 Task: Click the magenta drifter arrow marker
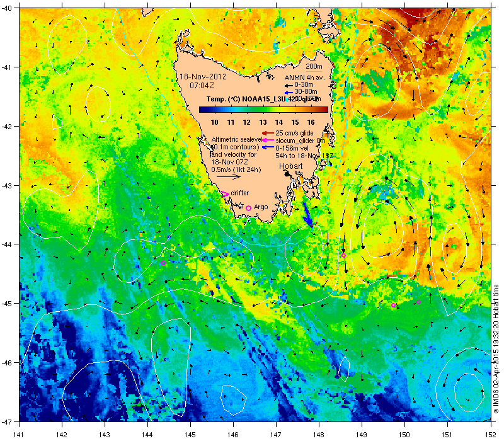(x=226, y=194)
